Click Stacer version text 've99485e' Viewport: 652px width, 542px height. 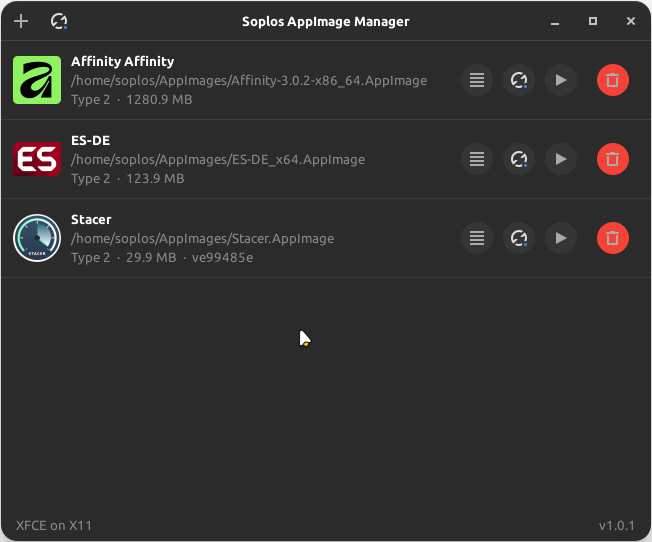[x=222, y=258]
